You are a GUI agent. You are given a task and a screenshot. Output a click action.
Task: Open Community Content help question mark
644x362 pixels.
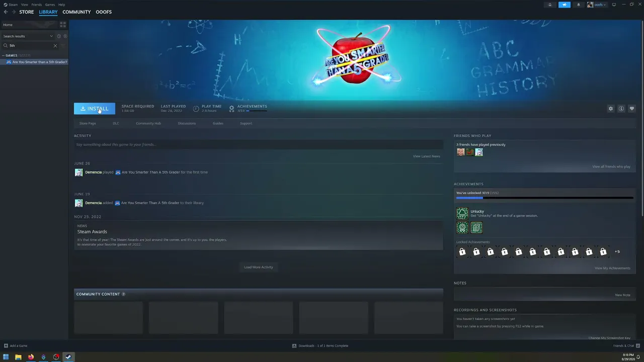(x=123, y=294)
